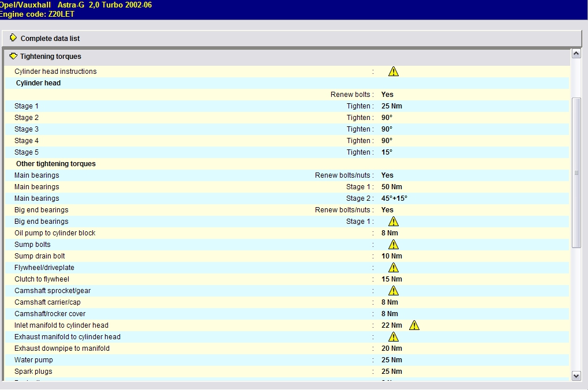Open the Cylinder head instructions warning icon
The width and height of the screenshot is (588, 390).
[x=394, y=72]
